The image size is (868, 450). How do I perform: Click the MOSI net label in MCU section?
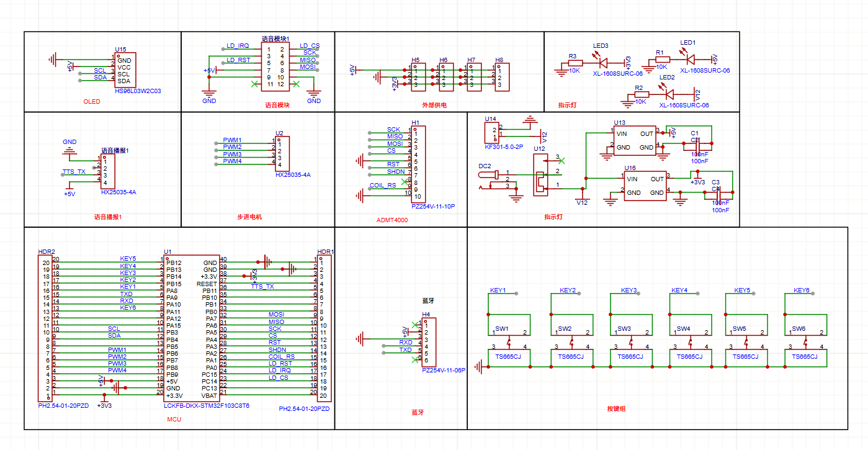point(276,315)
